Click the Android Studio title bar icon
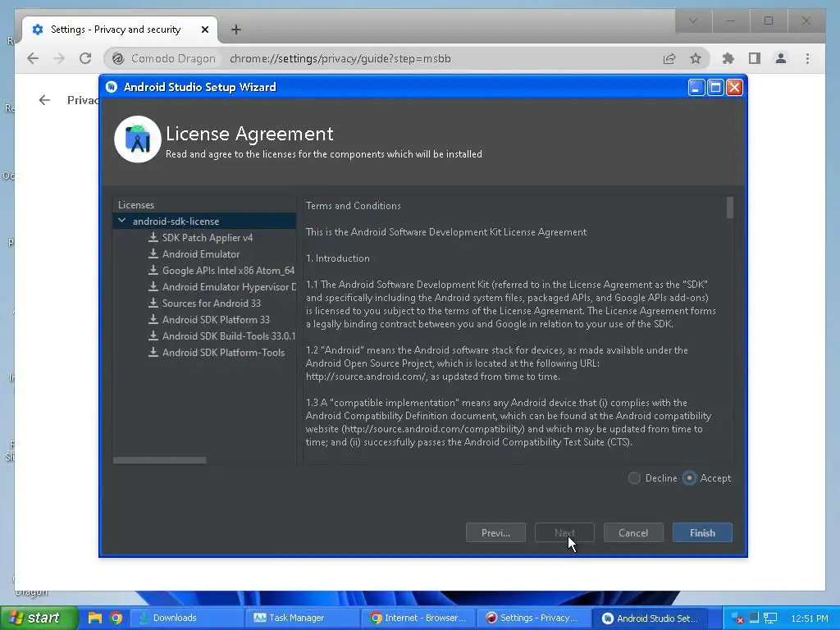This screenshot has width=840, height=630. click(x=112, y=87)
